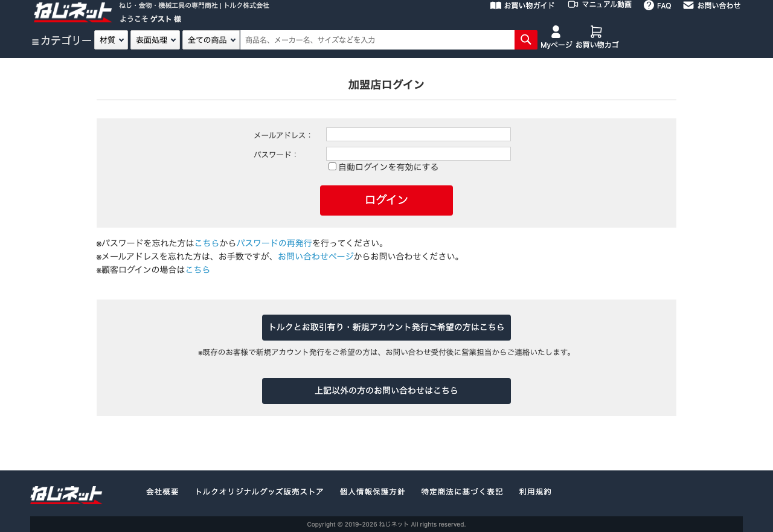Click the ねじネット header logo
This screenshot has height=532, width=773.
pyautogui.click(x=72, y=12)
